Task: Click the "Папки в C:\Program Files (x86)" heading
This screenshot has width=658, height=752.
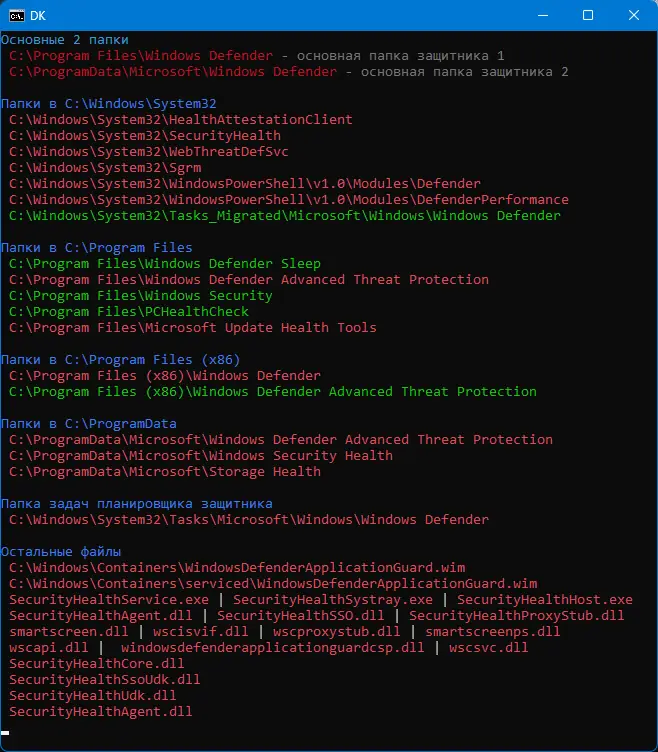Action: click(x=120, y=360)
